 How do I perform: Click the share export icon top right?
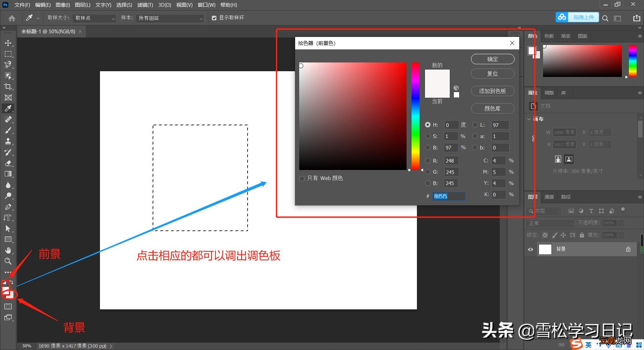(x=637, y=18)
